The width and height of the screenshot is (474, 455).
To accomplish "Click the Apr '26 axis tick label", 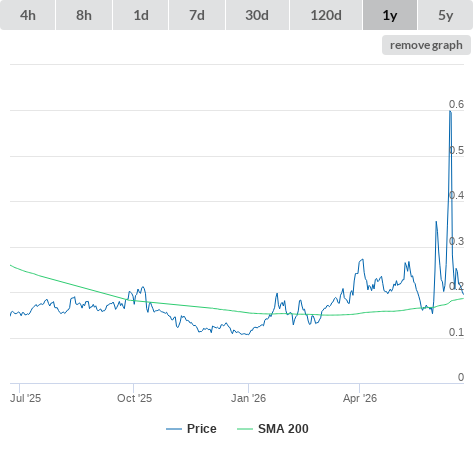I will click(x=360, y=398).
